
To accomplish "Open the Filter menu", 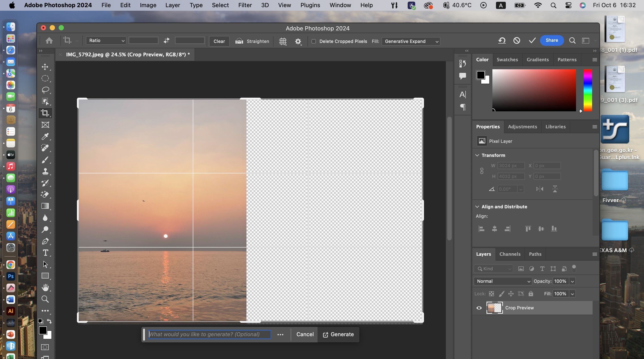I will [245, 5].
